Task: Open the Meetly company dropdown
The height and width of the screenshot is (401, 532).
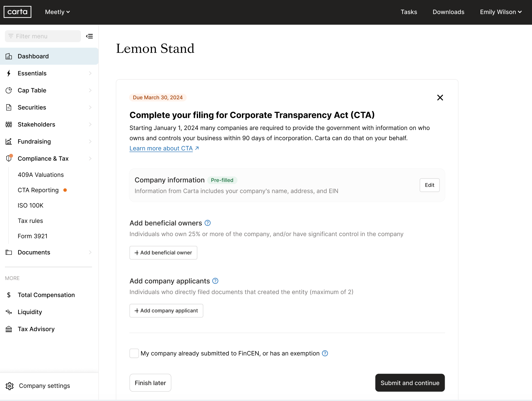Action: pyautogui.click(x=57, y=12)
